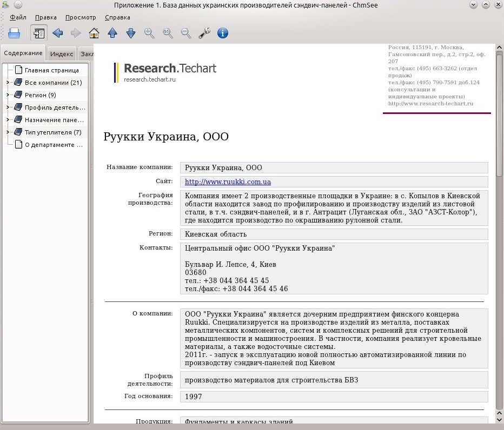504x430 pixels.
Task: Toggle the sidebar panel button
Action: pyautogui.click(x=39, y=33)
